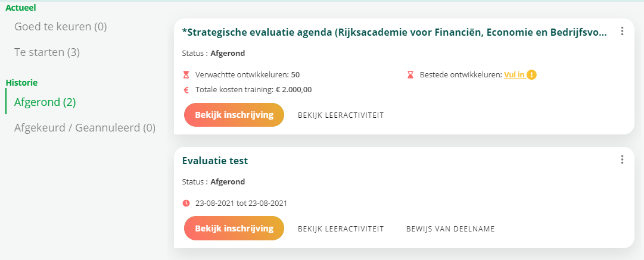Select Goed te keuren (0) in sidebar
Viewport: 644px width, 260px height.
click(60, 27)
